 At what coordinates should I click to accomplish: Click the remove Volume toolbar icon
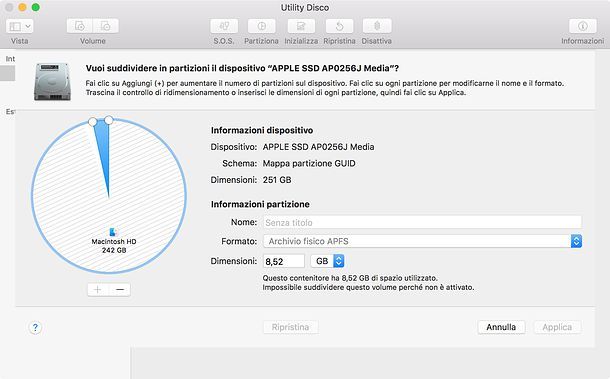105,26
